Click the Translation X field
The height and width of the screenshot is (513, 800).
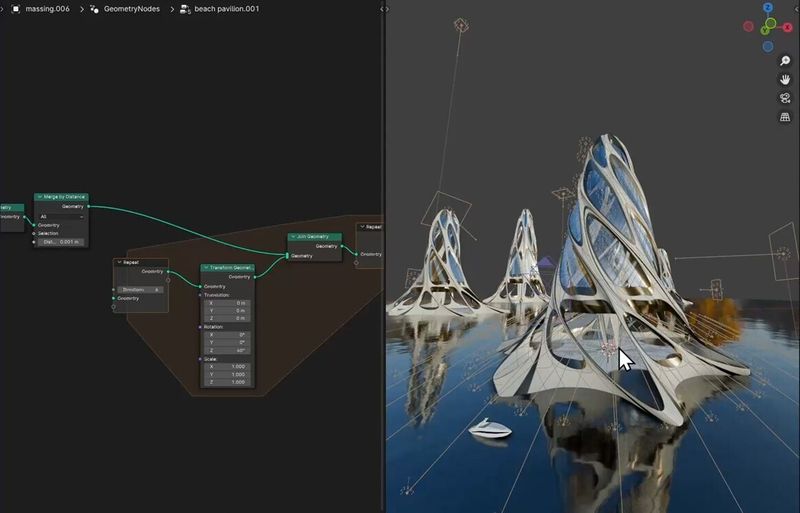click(228, 303)
